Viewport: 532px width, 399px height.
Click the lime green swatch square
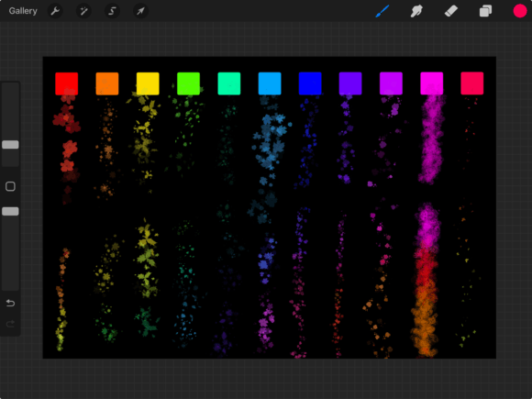pos(188,83)
